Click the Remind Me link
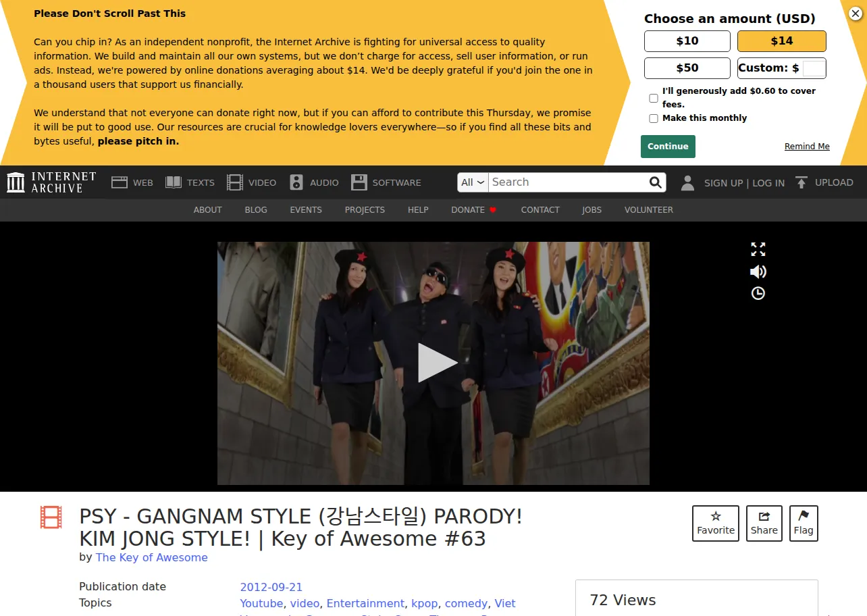The image size is (867, 616). (807, 147)
